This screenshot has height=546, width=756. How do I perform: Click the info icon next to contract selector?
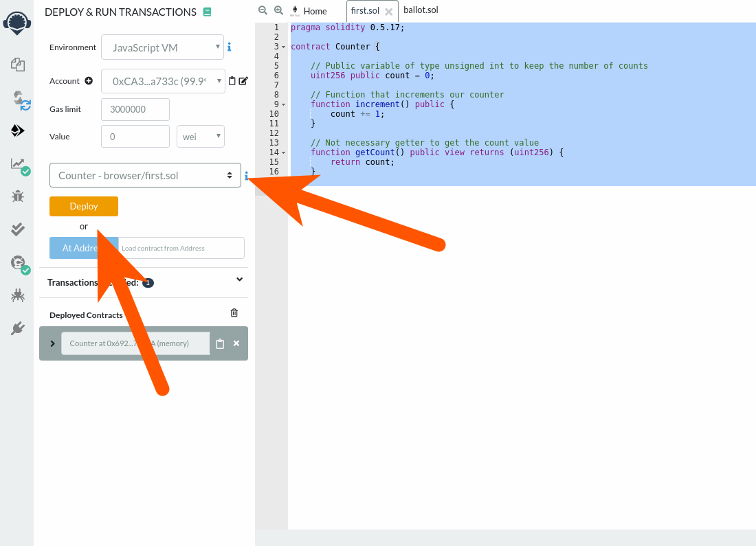point(246,175)
